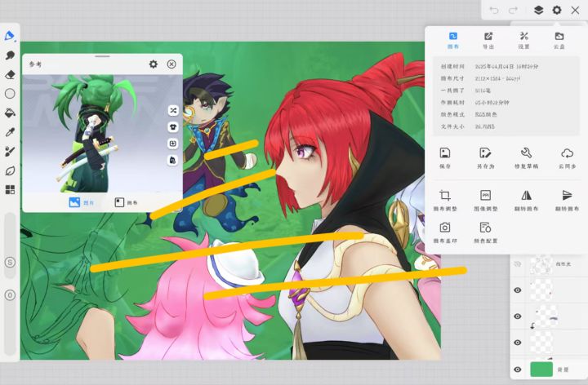Image resolution: width=588 pixels, height=385 pixels.
Task: Switch to the 导出 export tab
Action: (x=488, y=41)
